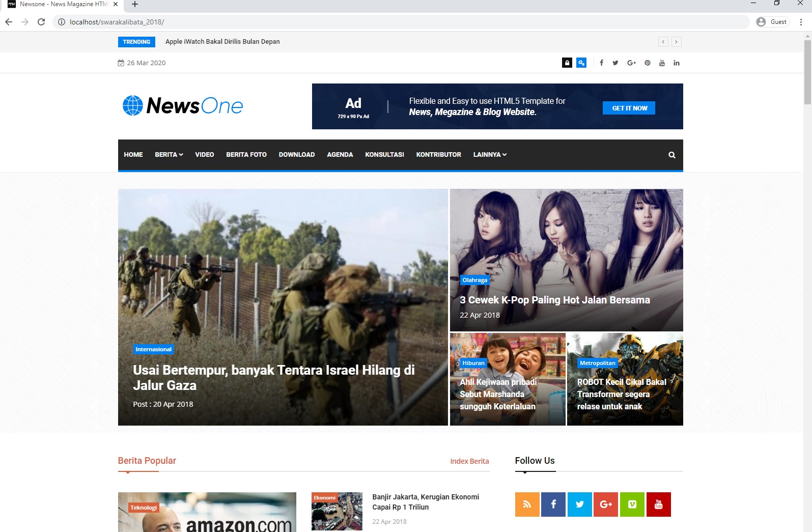Image resolution: width=812 pixels, height=532 pixels.
Task: Show previous trending headline arrow
Action: point(663,42)
